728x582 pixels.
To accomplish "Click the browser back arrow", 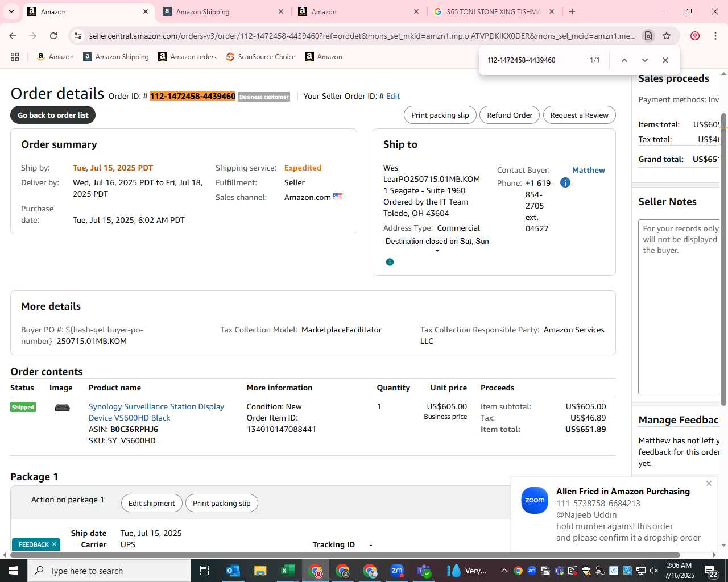I will click(x=13, y=36).
